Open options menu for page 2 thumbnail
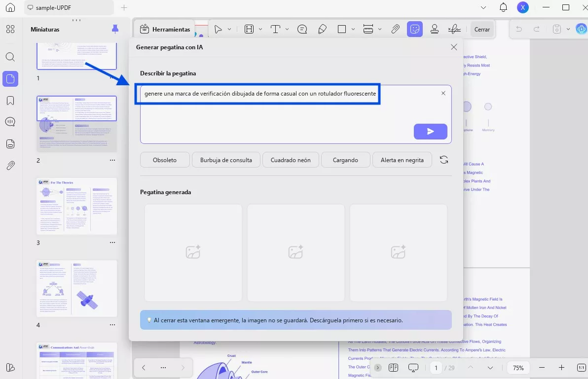Screen dimensions: 588x379 112,160
